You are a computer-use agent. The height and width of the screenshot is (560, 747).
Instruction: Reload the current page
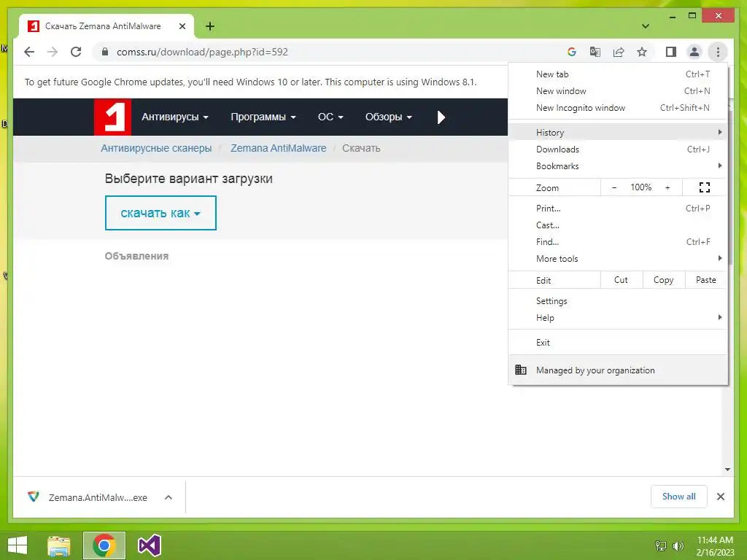click(x=76, y=52)
